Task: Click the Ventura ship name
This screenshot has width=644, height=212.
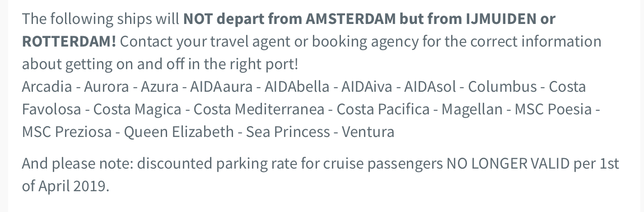Action: tap(368, 132)
